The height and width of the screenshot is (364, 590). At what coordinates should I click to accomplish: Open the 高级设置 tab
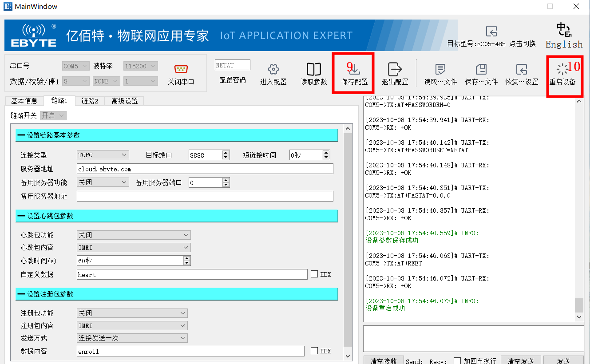124,101
